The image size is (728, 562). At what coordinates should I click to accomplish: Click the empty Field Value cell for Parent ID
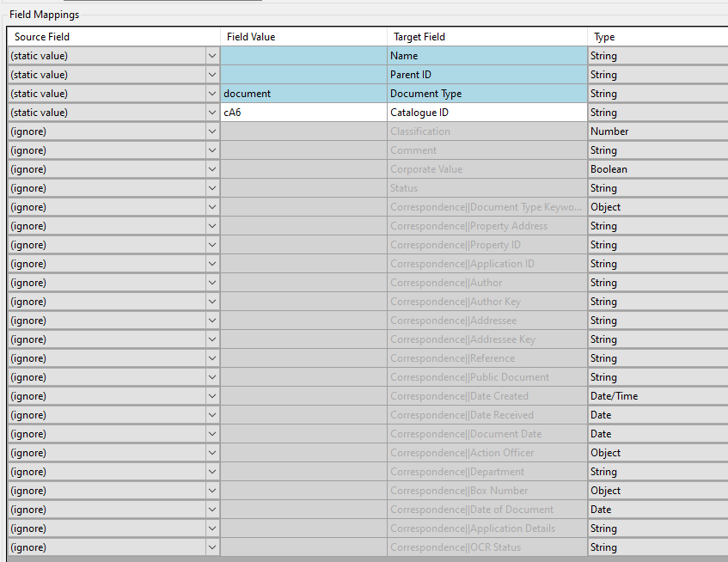(303, 75)
